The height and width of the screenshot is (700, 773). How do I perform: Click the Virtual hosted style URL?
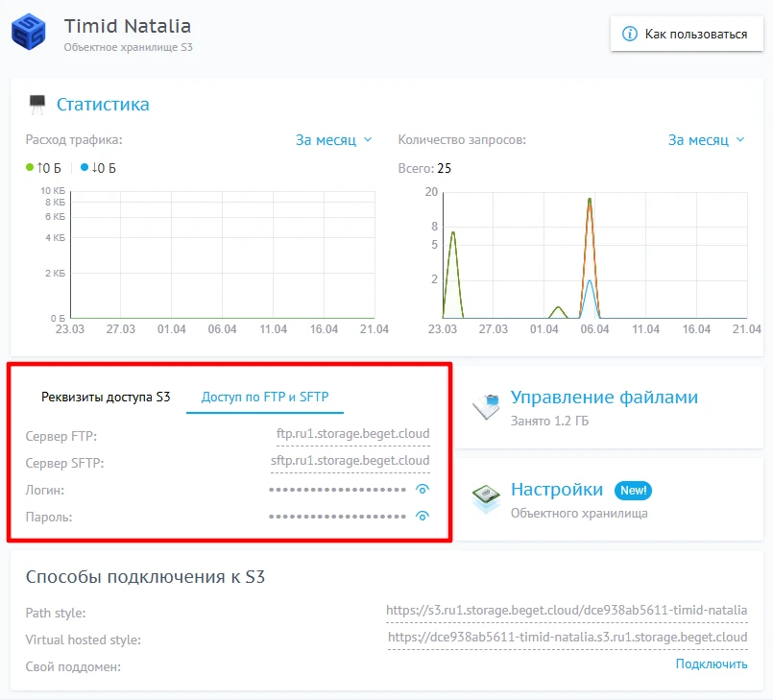coord(568,637)
